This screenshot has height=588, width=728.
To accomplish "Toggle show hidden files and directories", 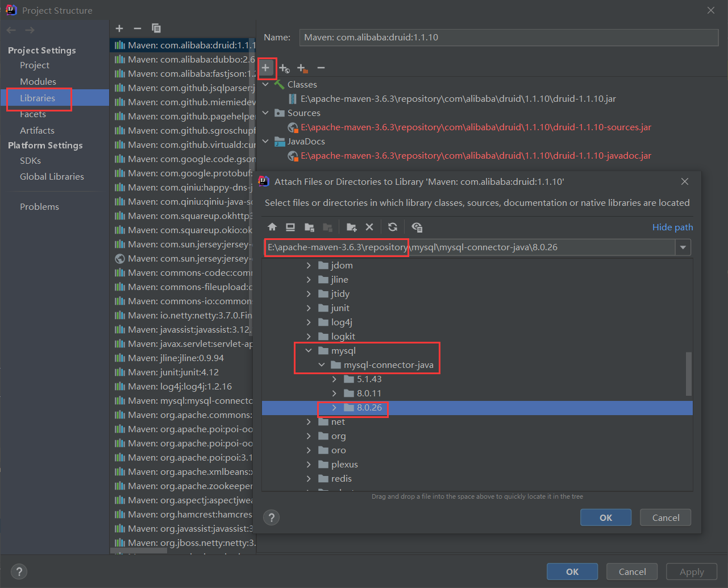I will coord(417,227).
